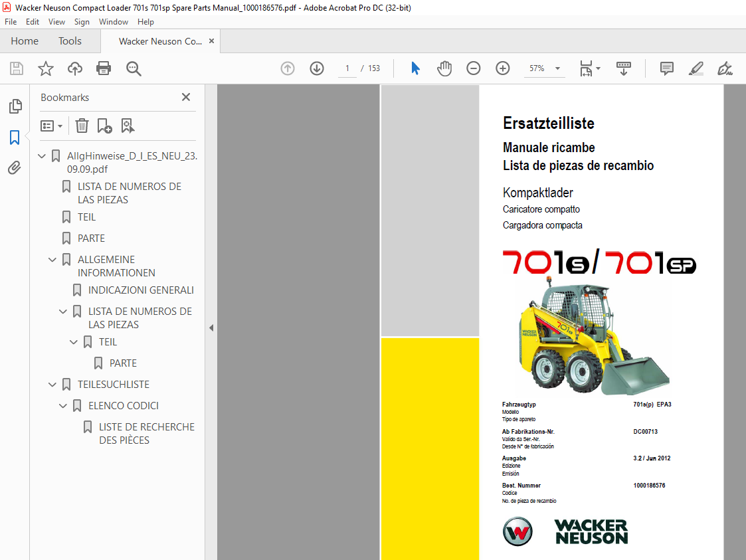This screenshot has height=560, width=746.
Task: Collapse the nested TEIL bookmark
Action: click(73, 341)
